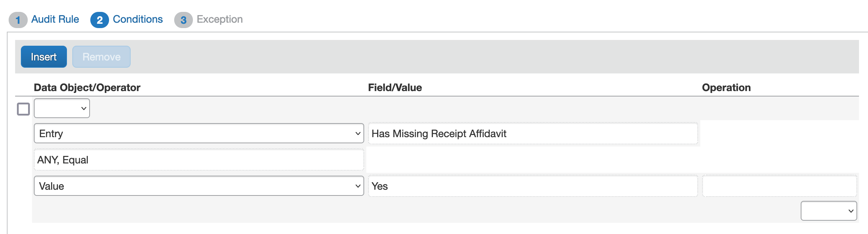Open the Exception step
The width and height of the screenshot is (868, 234).
220,19
